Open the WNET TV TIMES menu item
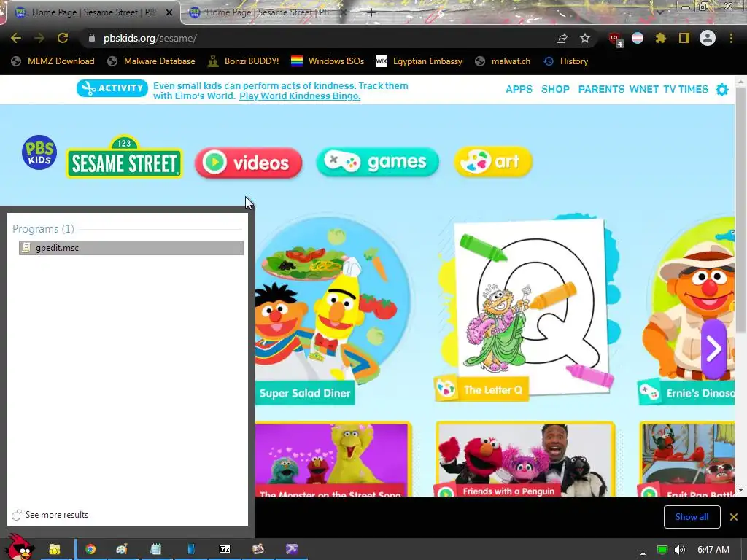Viewport: 747px width, 560px height. (668, 89)
